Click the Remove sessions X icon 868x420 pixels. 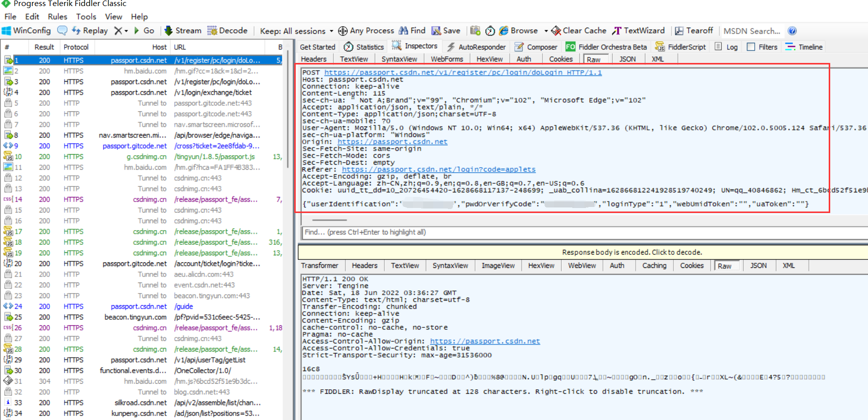118,31
